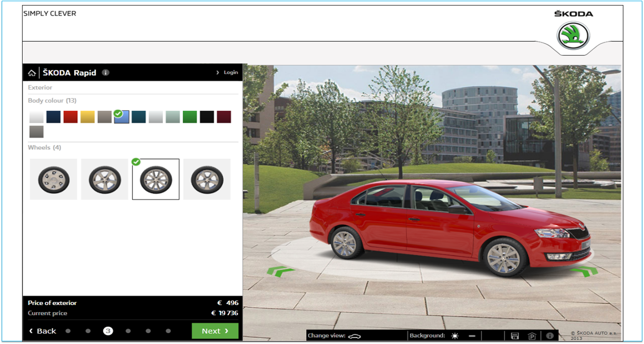Click the ŠKODA Rapid title text
The width and height of the screenshot is (644, 344).
[69, 73]
